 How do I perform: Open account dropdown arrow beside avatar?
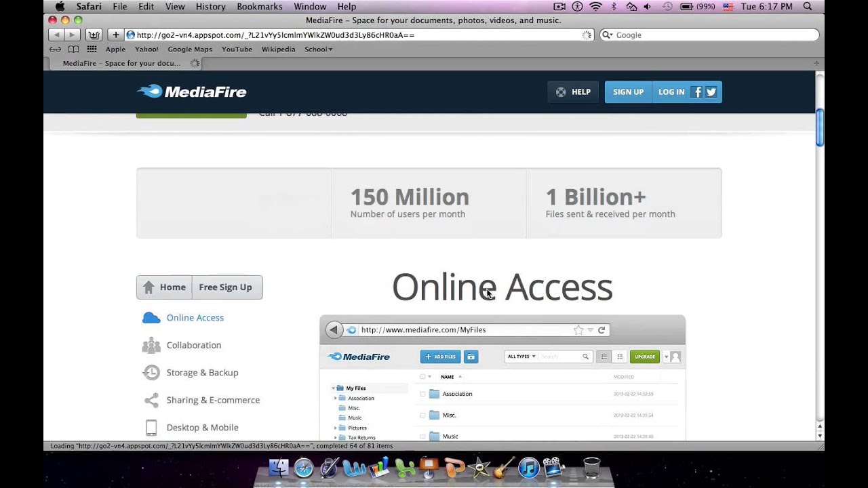[666, 357]
